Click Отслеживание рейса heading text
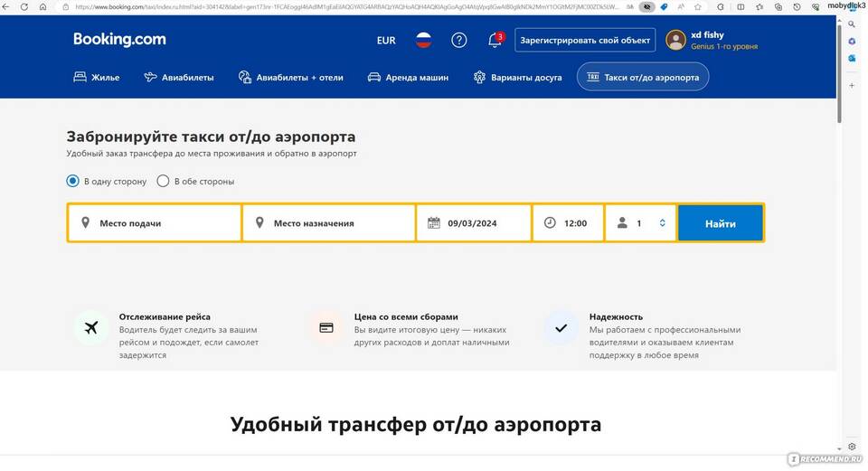 [x=165, y=316]
